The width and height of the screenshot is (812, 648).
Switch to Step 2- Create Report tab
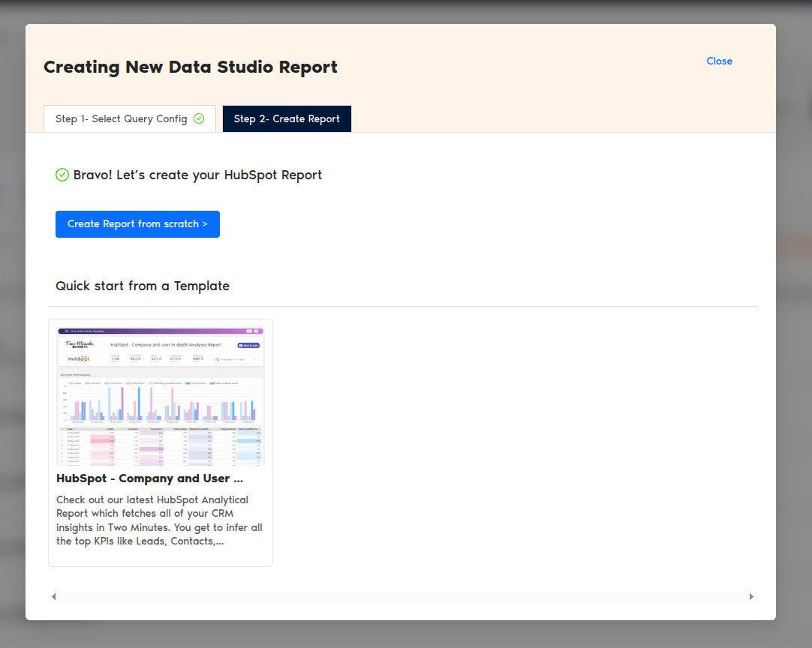[287, 119]
